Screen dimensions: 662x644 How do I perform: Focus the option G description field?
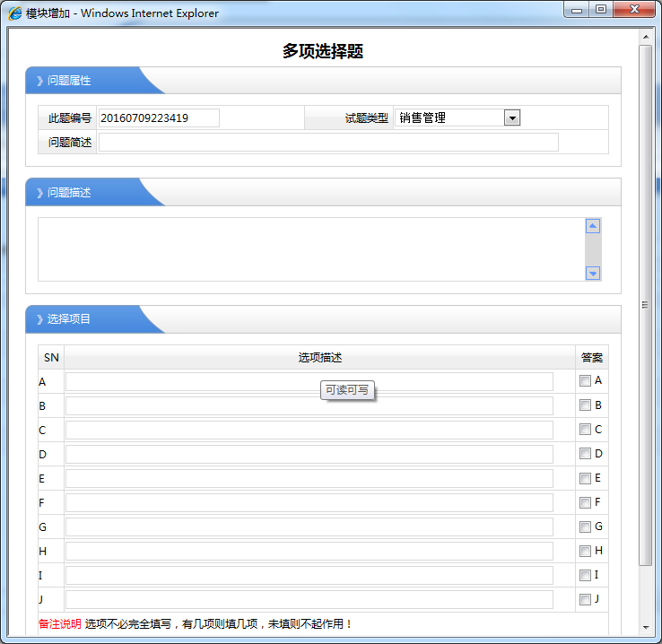[x=309, y=527]
